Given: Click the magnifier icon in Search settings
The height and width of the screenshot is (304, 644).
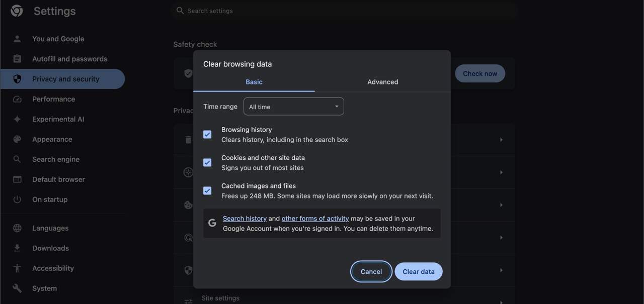Looking at the screenshot, I should pos(180,11).
